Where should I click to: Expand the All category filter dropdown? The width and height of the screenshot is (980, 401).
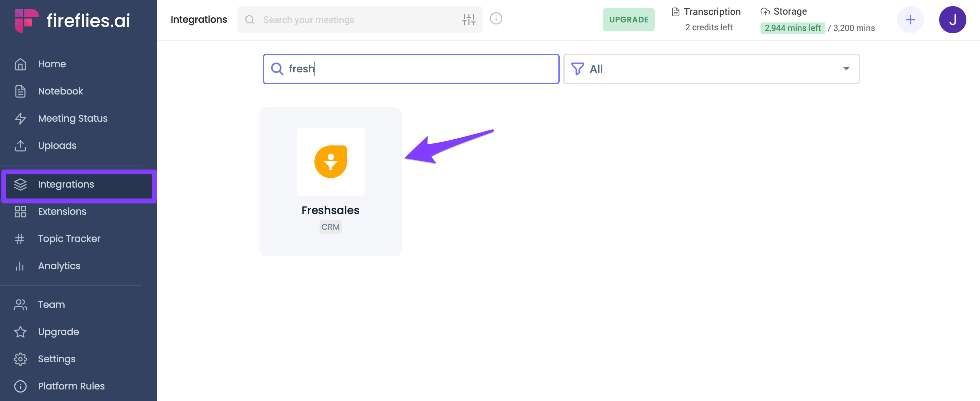711,69
